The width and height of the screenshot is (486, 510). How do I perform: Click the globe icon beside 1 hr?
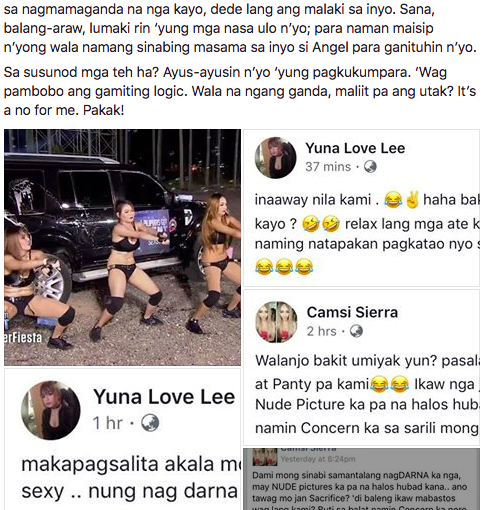coord(150,423)
